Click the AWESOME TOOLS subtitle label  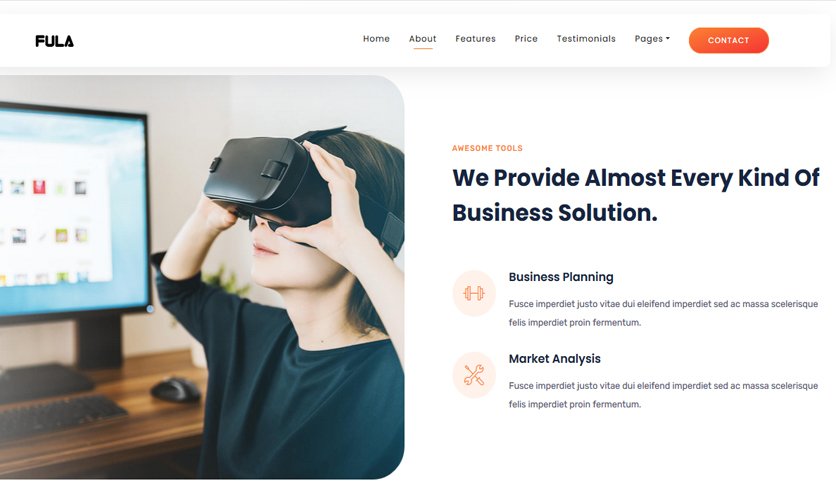tap(487, 148)
